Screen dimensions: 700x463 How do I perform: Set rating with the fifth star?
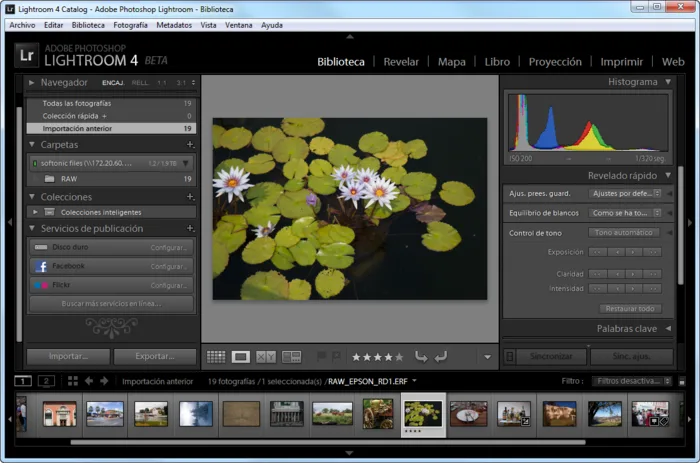(x=400, y=357)
